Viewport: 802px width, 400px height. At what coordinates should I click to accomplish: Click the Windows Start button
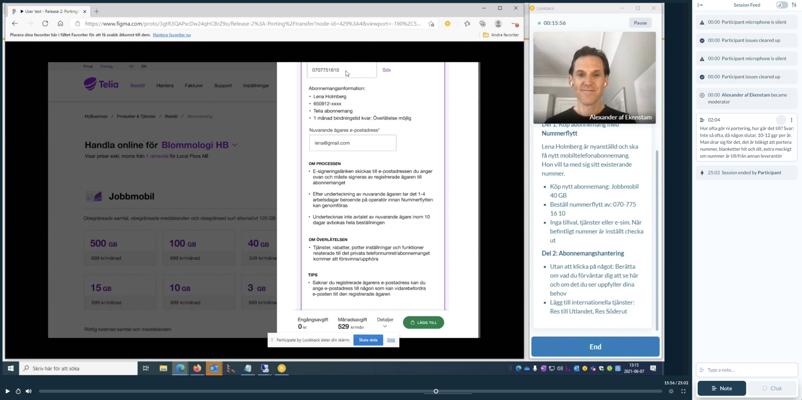[x=10, y=368]
